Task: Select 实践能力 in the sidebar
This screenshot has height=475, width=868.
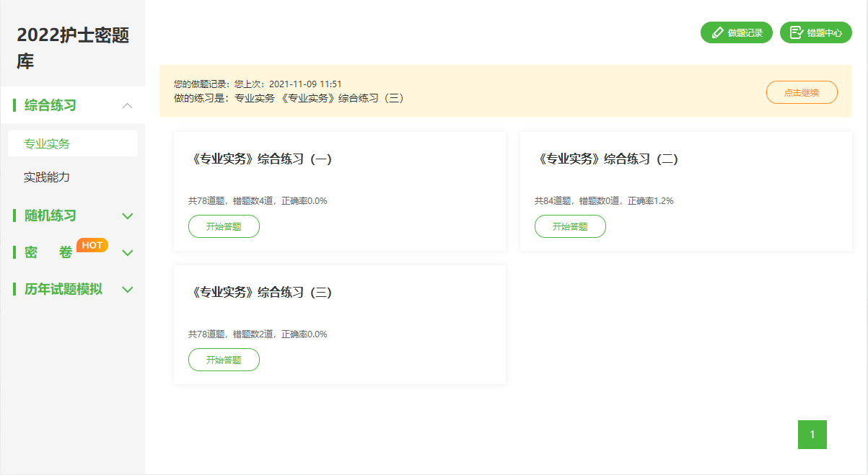Action: click(x=47, y=177)
